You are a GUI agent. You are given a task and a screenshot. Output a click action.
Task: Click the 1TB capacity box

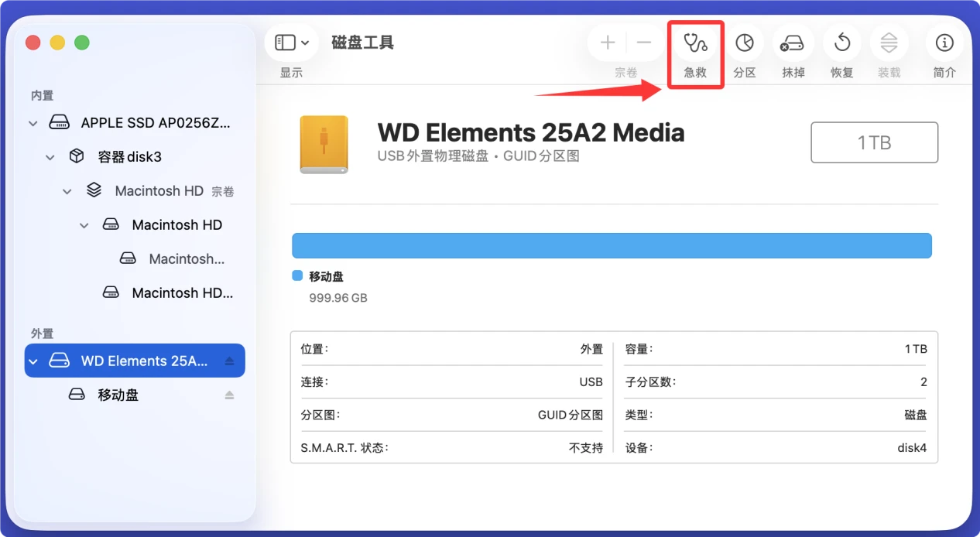[874, 142]
